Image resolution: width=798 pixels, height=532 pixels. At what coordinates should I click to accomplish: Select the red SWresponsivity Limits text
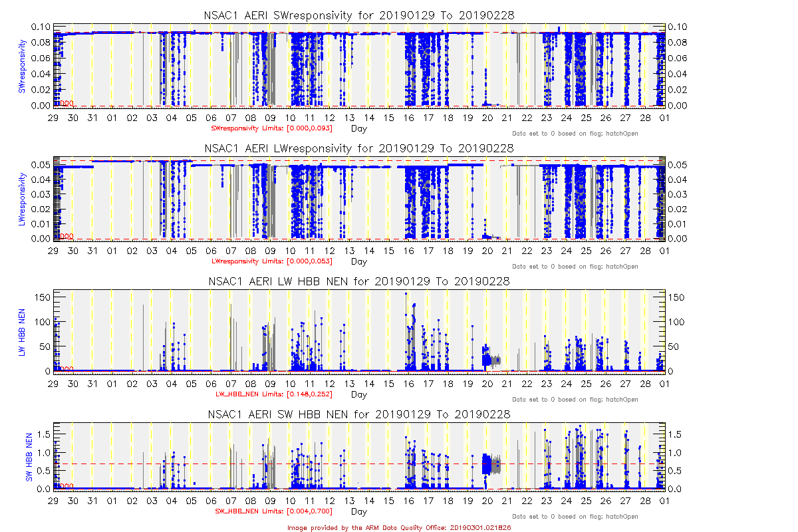(271, 128)
